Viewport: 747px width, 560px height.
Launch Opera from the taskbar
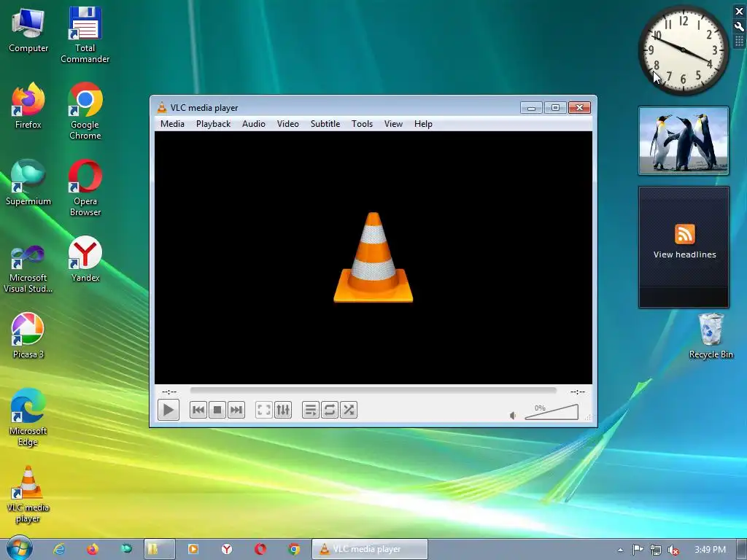(x=260, y=549)
